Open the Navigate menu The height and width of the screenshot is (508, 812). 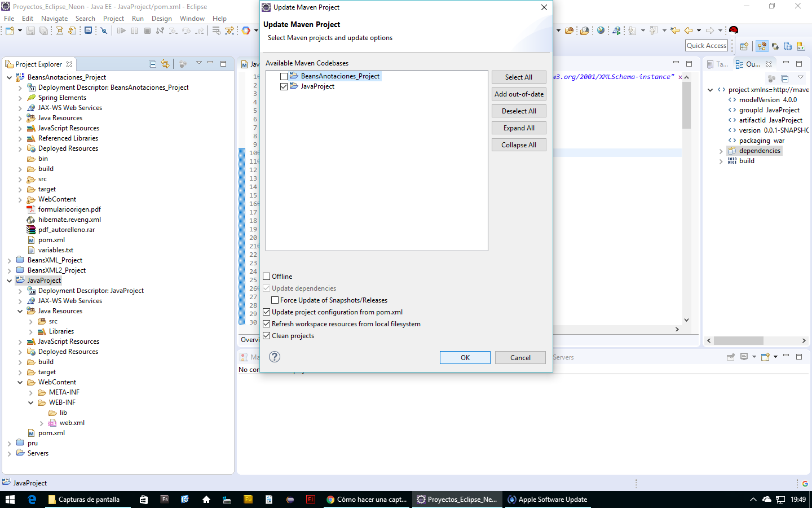point(54,19)
